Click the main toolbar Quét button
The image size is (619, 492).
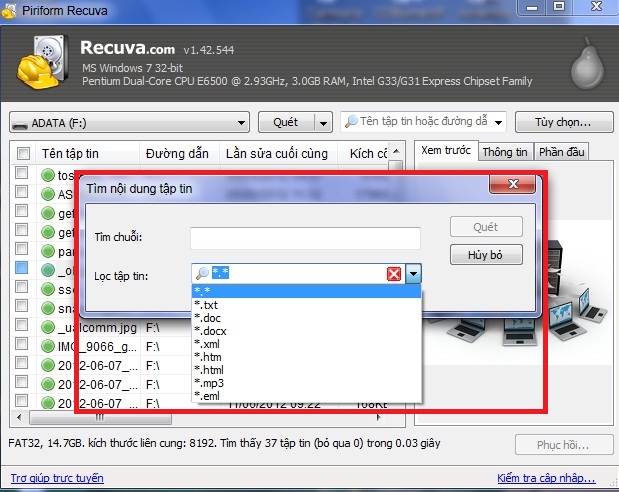point(286,122)
